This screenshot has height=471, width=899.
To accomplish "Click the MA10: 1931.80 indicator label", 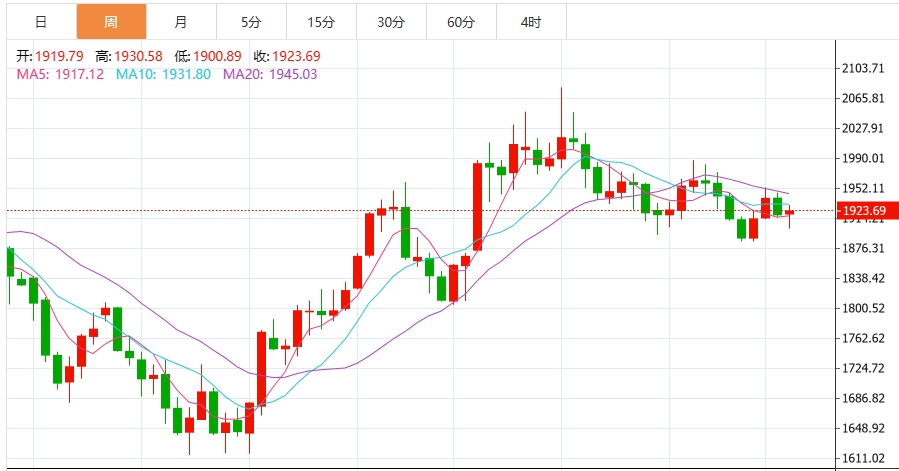I will 163,74.
